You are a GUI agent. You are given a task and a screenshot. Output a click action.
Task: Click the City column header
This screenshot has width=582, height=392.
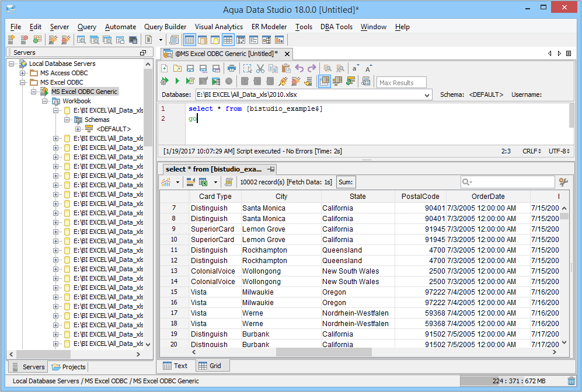point(281,197)
